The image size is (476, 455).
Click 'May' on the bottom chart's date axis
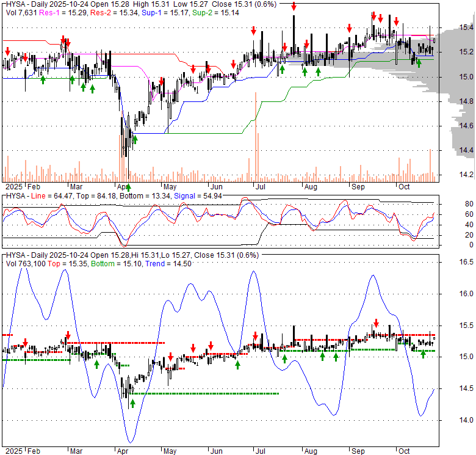pos(170,451)
